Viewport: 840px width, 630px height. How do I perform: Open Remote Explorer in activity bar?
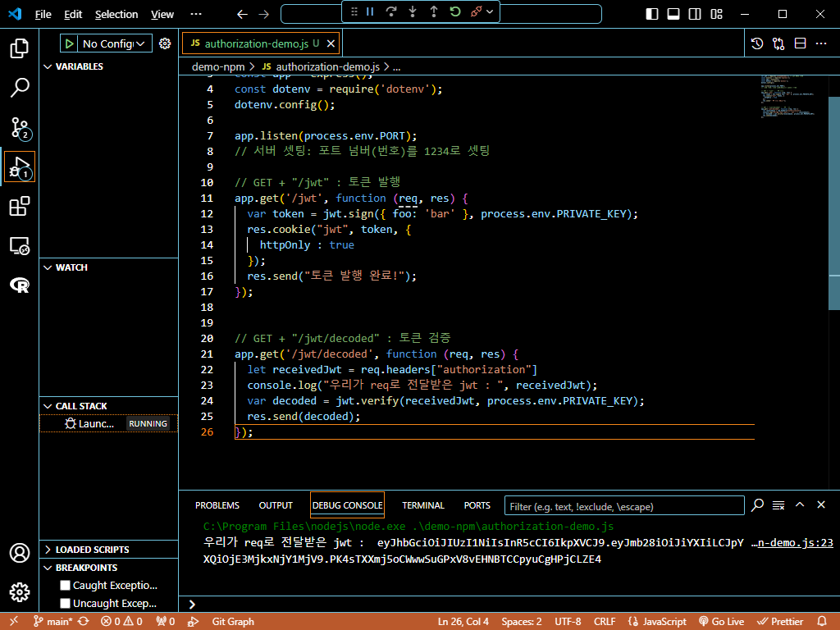pyautogui.click(x=20, y=246)
